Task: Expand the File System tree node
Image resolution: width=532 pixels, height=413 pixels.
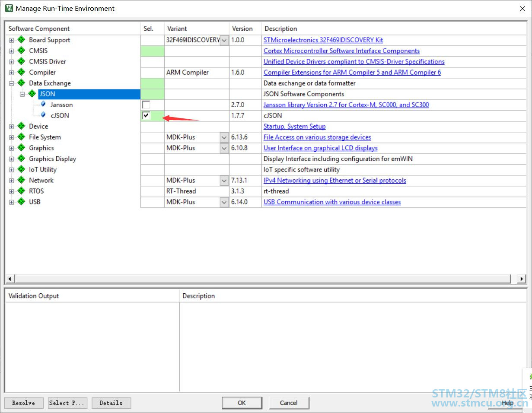Action: click(11, 137)
